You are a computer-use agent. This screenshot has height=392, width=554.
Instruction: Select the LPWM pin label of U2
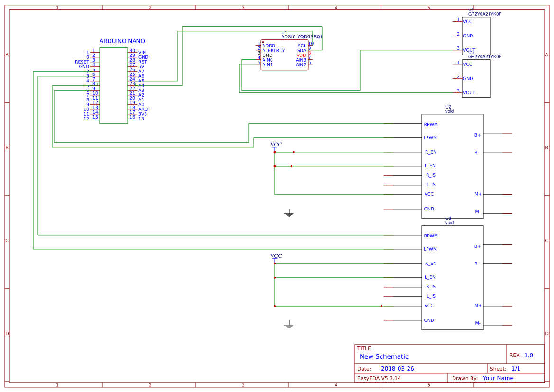pyautogui.click(x=430, y=138)
